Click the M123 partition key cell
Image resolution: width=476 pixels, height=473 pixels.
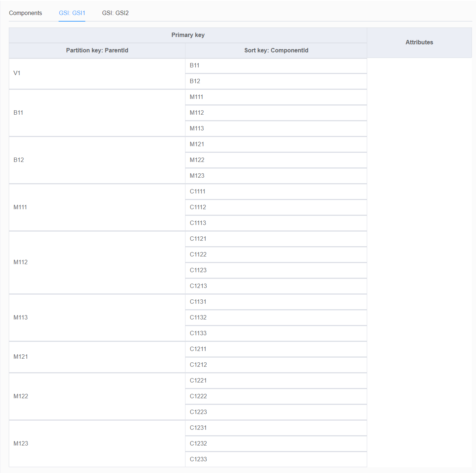[x=21, y=443]
